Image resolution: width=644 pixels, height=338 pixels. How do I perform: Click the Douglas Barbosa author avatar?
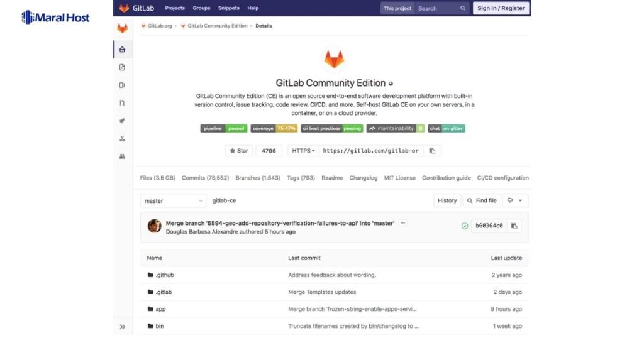tap(155, 226)
